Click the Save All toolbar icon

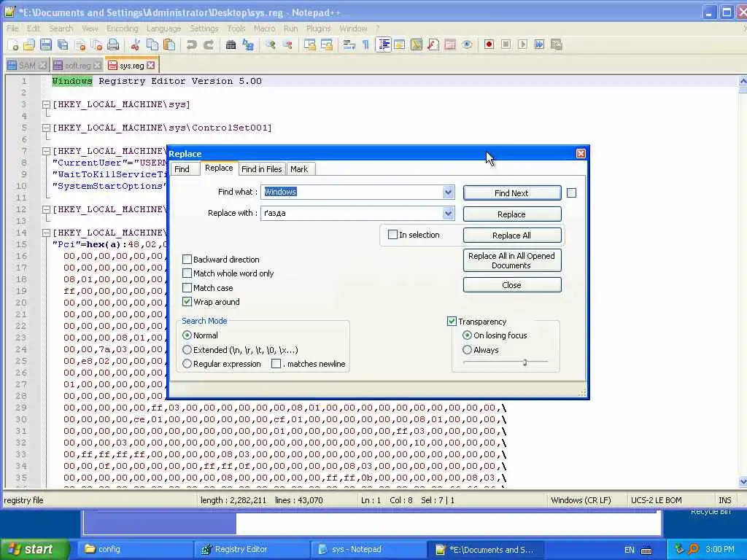[x=63, y=44]
